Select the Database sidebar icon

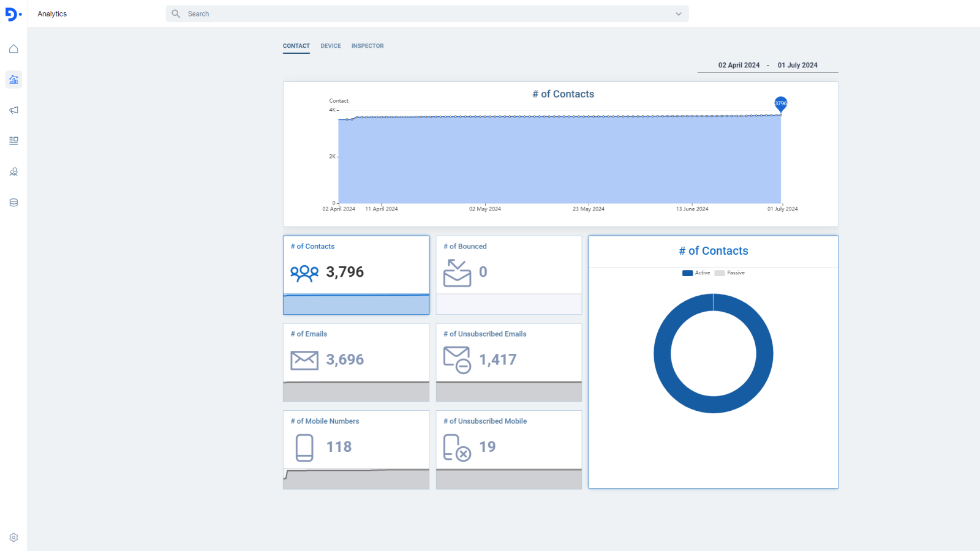click(13, 202)
